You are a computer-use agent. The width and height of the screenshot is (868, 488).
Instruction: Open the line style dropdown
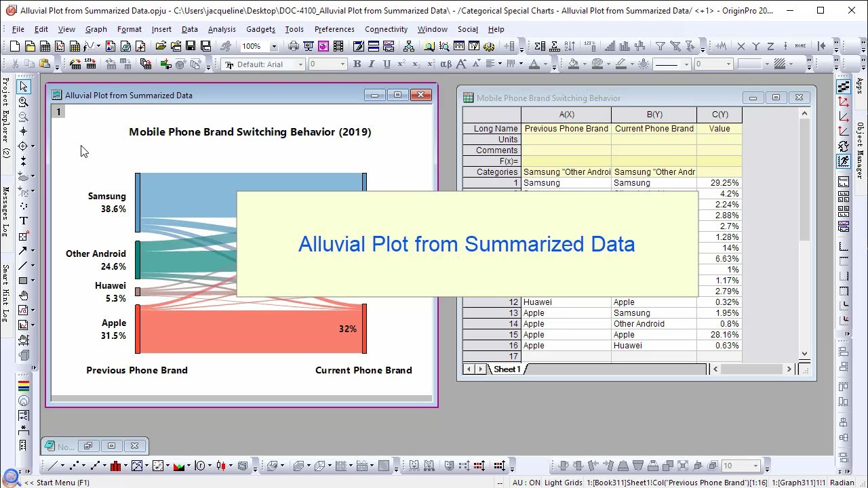point(686,64)
